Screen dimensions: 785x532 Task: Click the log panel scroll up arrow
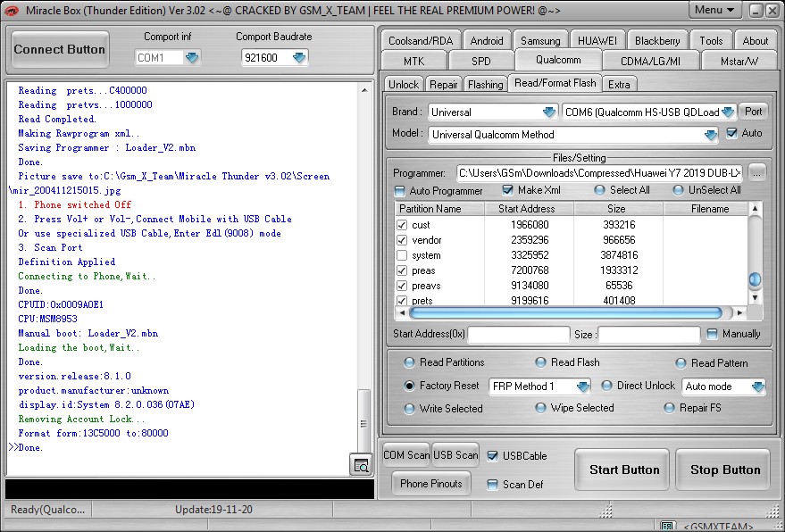pyautogui.click(x=364, y=90)
